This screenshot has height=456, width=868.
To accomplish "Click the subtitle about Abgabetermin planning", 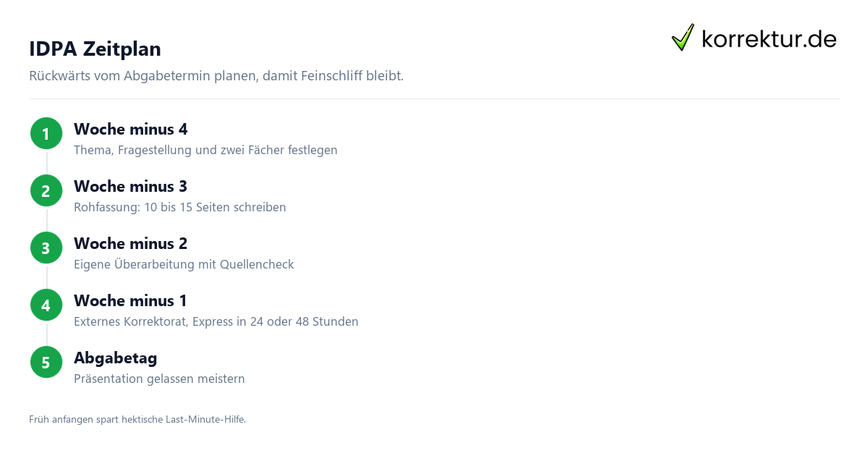I will pyautogui.click(x=216, y=76).
